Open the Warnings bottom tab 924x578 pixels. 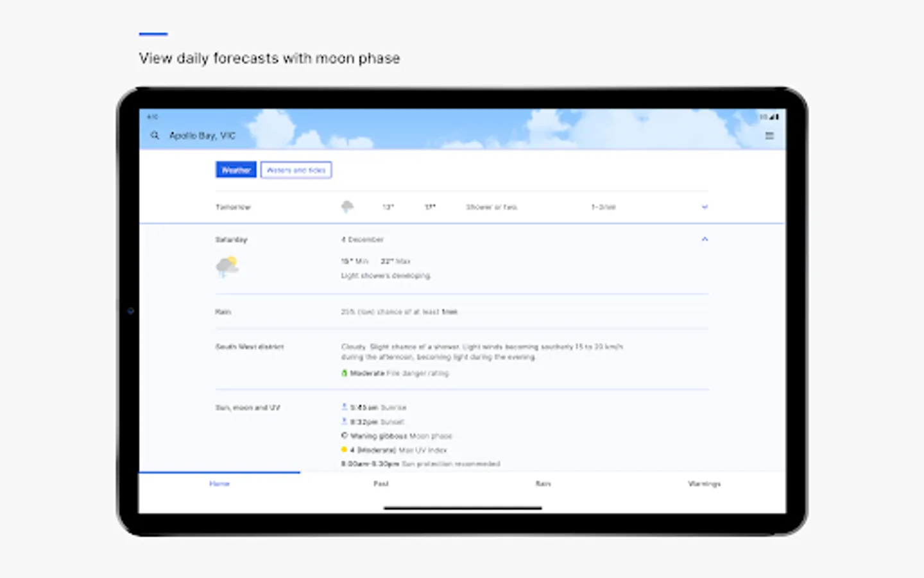[x=704, y=484]
